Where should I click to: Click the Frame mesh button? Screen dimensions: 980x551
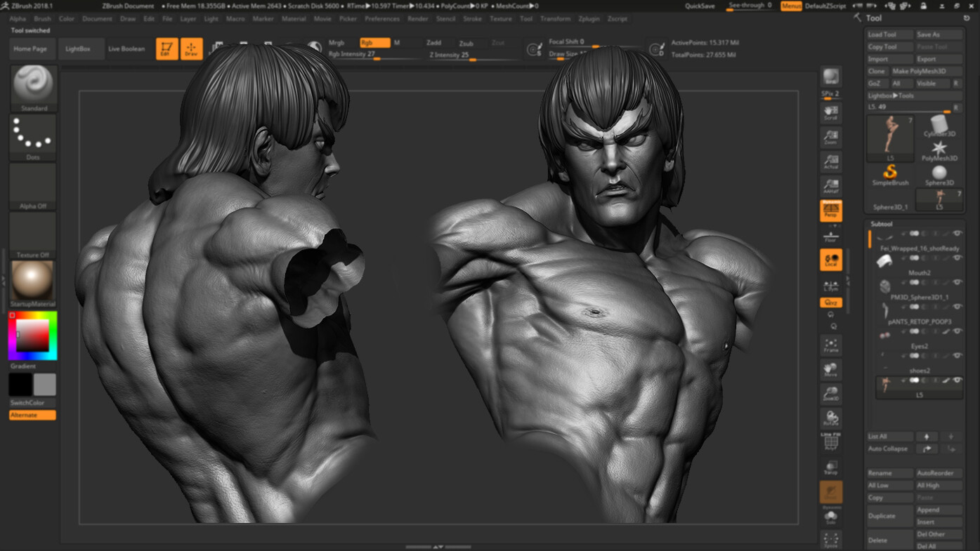[831, 345]
